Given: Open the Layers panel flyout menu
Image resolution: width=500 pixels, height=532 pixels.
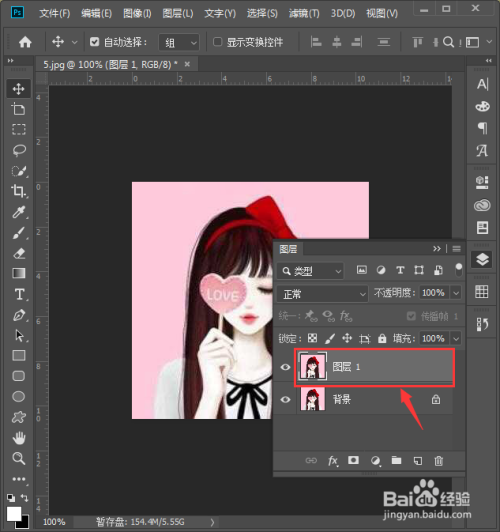Looking at the screenshot, I should (x=457, y=249).
